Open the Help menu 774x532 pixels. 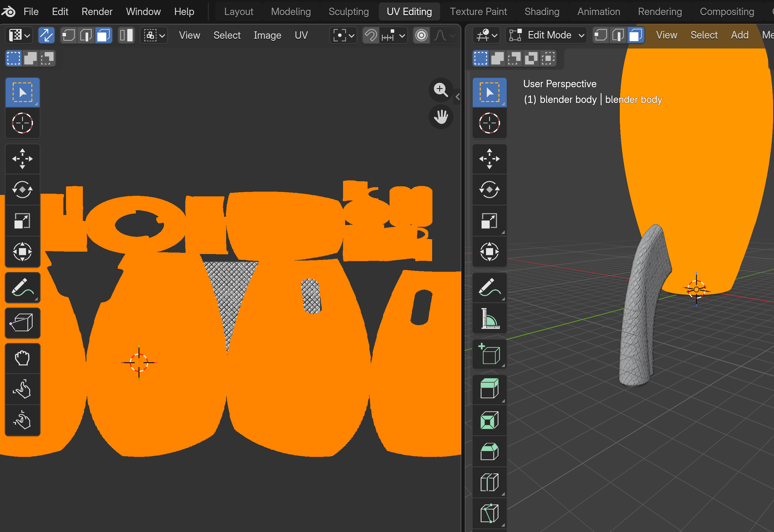pyautogui.click(x=184, y=12)
